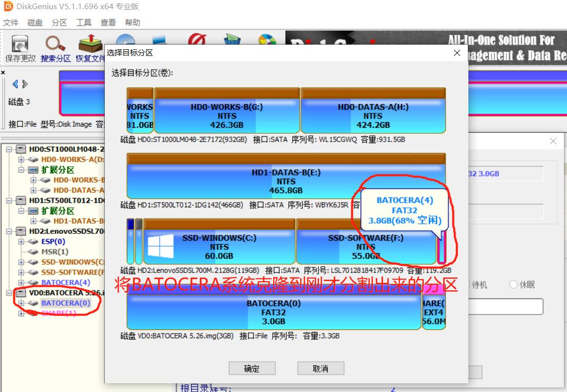
Task: Expand the HD1-DATAS-B tree node
Action: pos(33,221)
